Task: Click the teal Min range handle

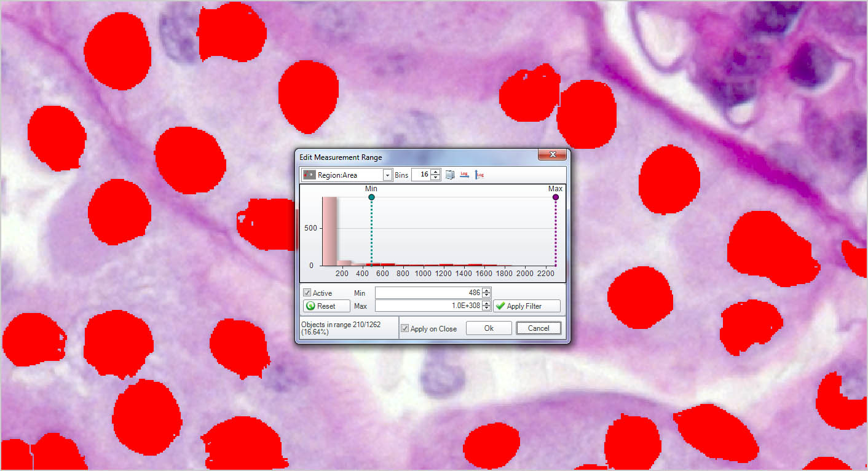Action: (x=371, y=197)
